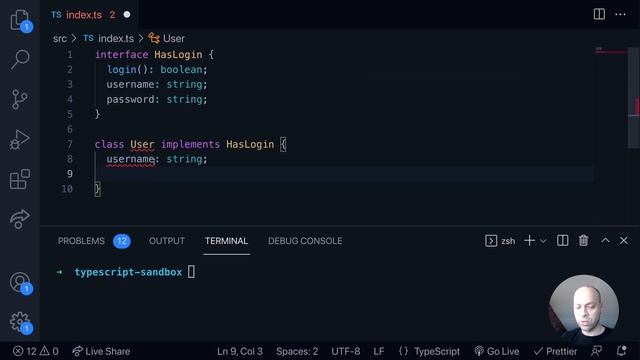The image size is (640, 360).
Task: Click the editor vertical scrollbar
Action: click(x=633, y=98)
